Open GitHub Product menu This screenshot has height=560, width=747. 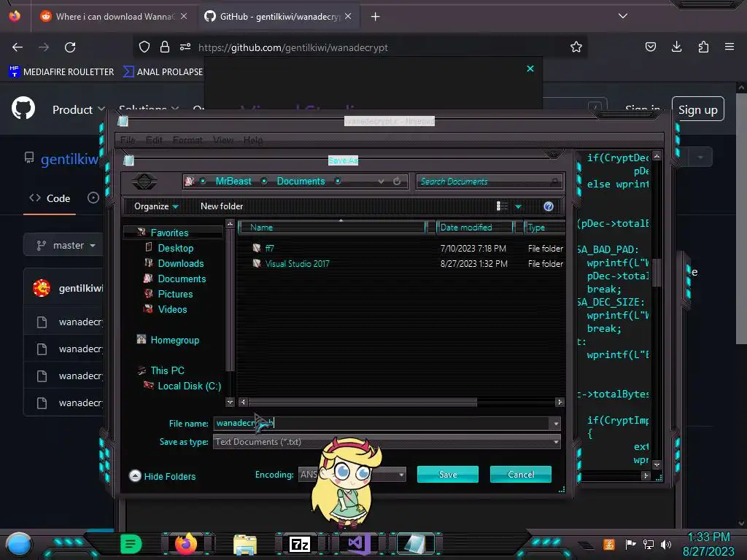pyautogui.click(x=78, y=109)
